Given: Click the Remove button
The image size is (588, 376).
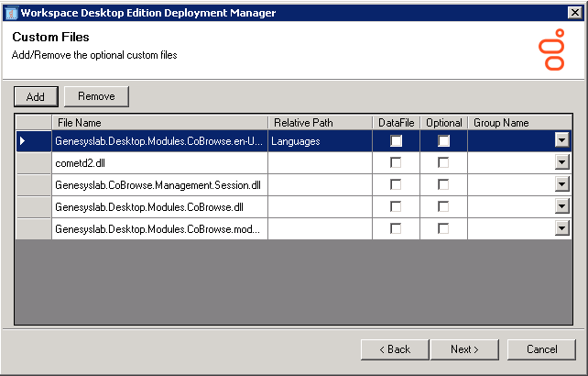Looking at the screenshot, I should pyautogui.click(x=96, y=96).
